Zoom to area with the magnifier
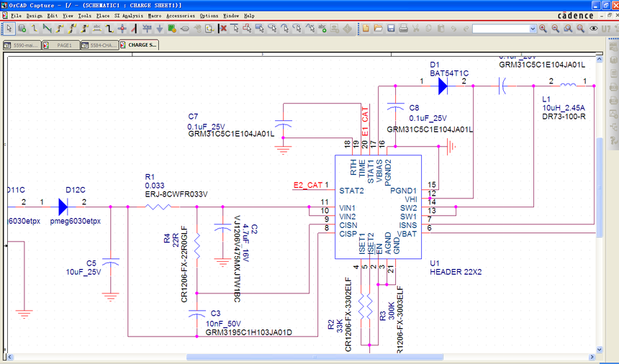The height and width of the screenshot is (364, 619). point(568,28)
